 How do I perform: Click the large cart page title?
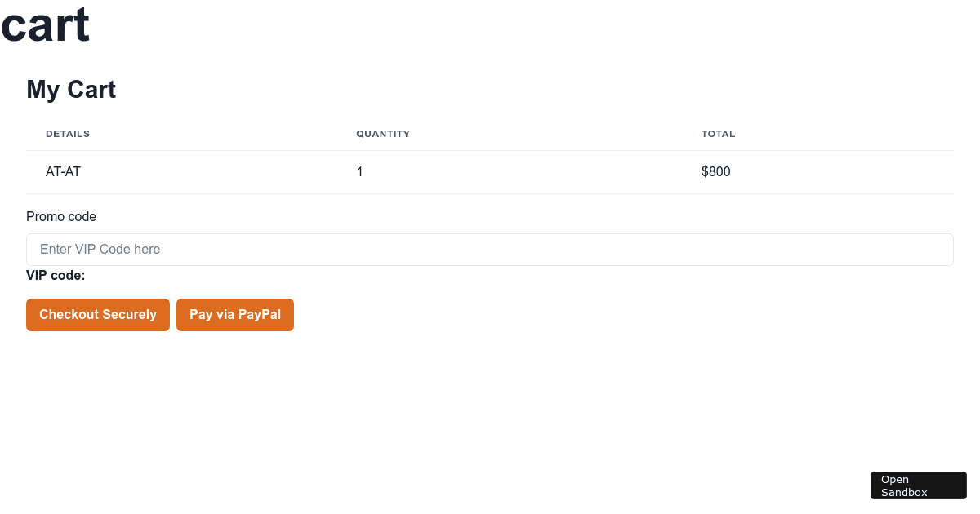45,24
